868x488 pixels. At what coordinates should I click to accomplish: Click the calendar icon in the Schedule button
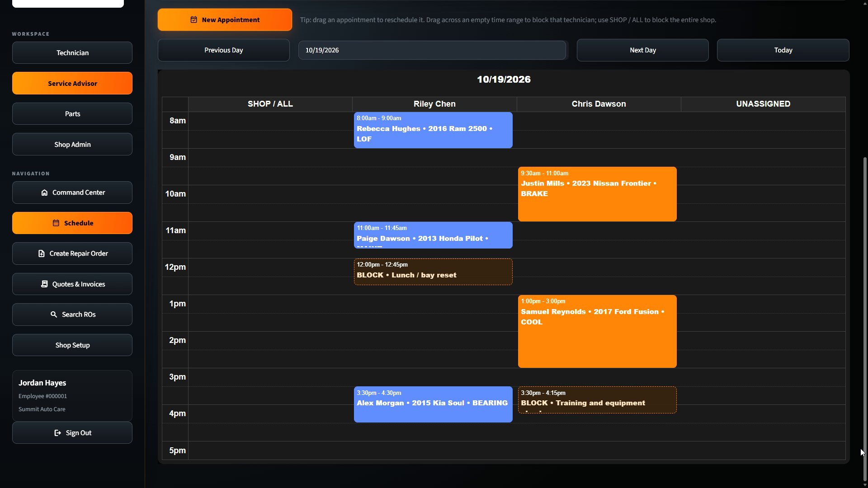click(x=56, y=223)
